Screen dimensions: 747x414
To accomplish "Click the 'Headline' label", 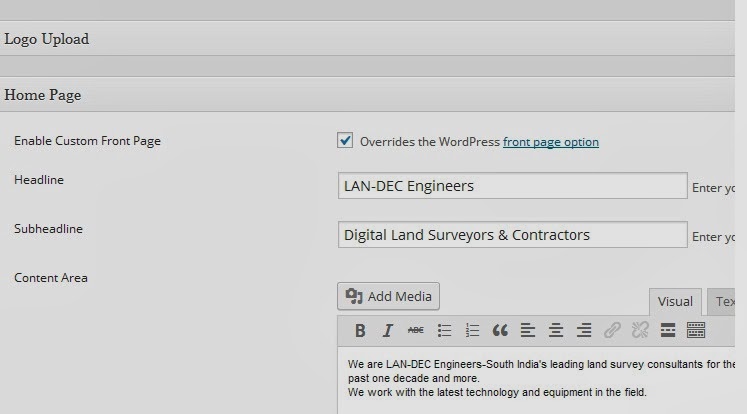I will (39, 180).
